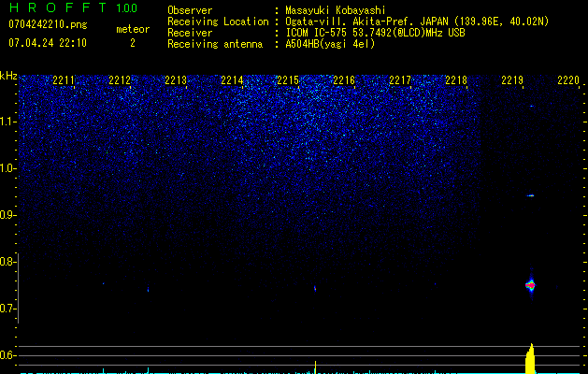588x374 pixels.
Task: Click time marker 2214
Action: (x=232, y=80)
